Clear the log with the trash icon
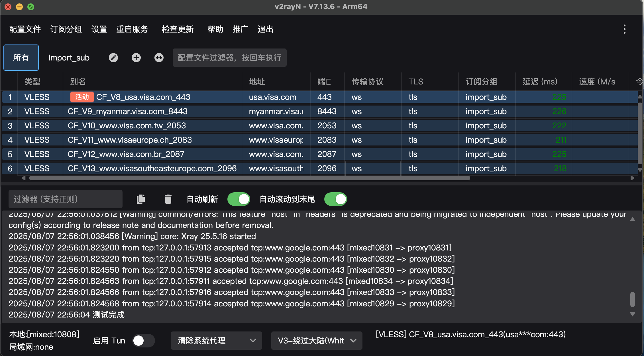 pyautogui.click(x=168, y=199)
